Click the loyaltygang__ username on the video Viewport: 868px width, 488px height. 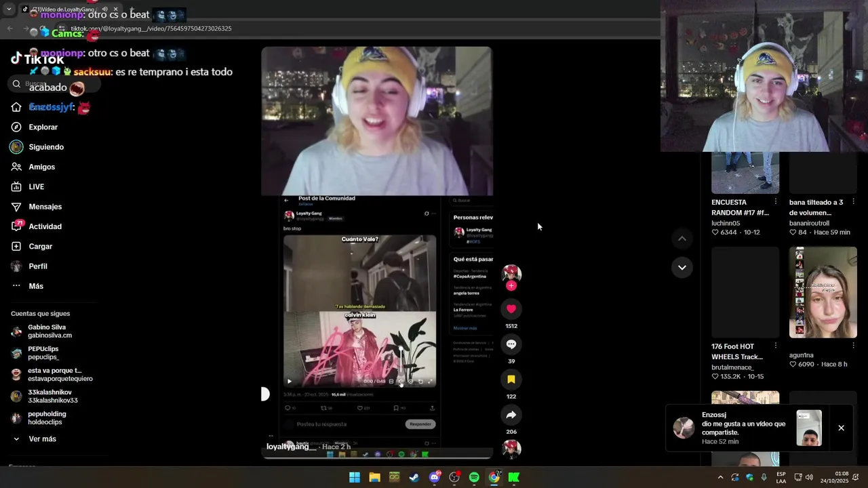tap(291, 447)
